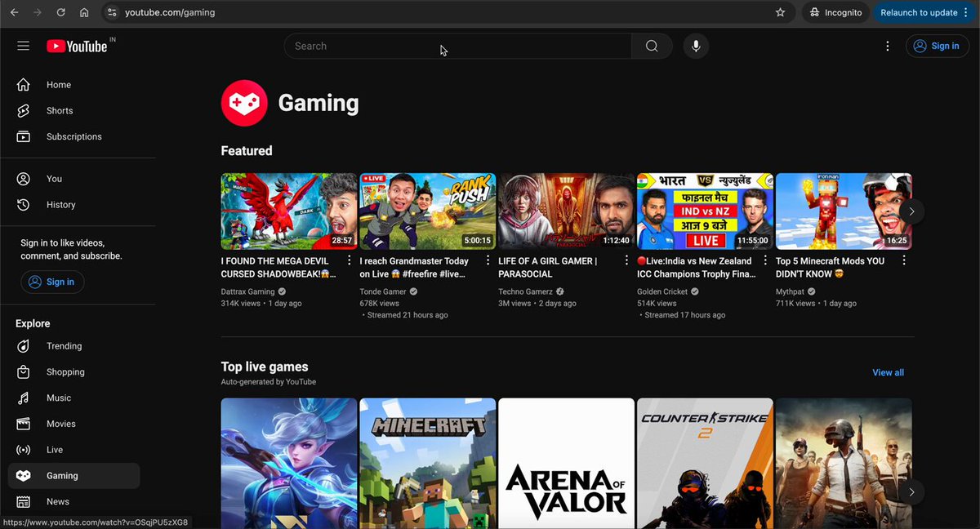This screenshot has height=529, width=980.
Task: Open the Mythpat channel link
Action: click(791, 291)
